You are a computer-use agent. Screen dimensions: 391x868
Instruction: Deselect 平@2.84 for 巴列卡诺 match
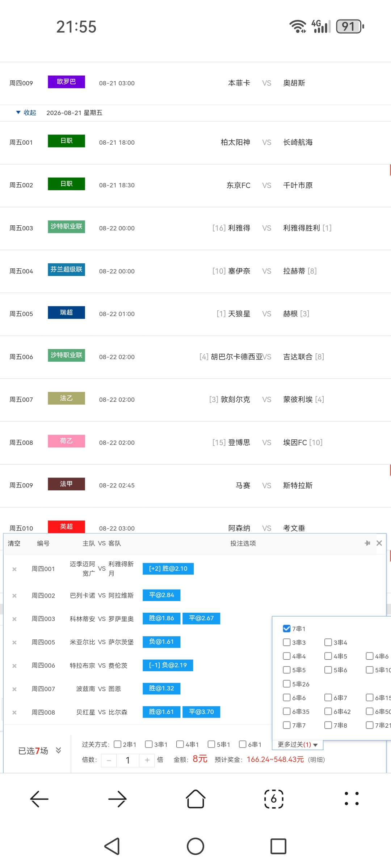click(161, 595)
